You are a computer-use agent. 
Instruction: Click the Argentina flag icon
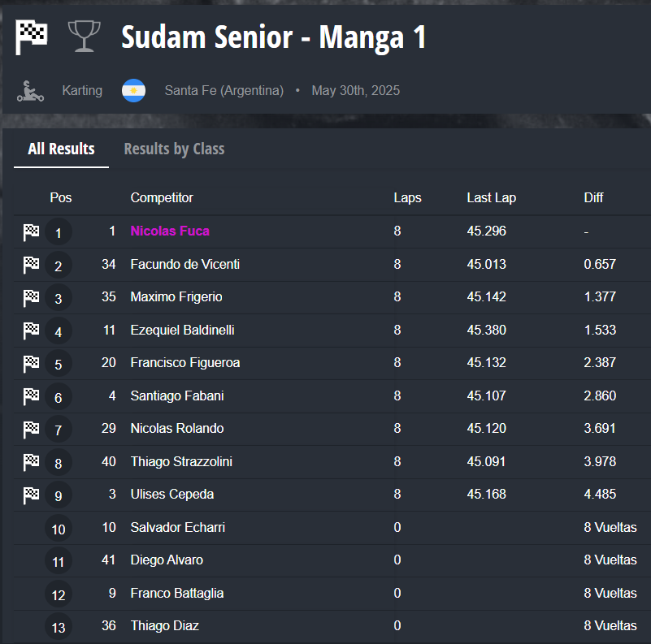click(133, 91)
